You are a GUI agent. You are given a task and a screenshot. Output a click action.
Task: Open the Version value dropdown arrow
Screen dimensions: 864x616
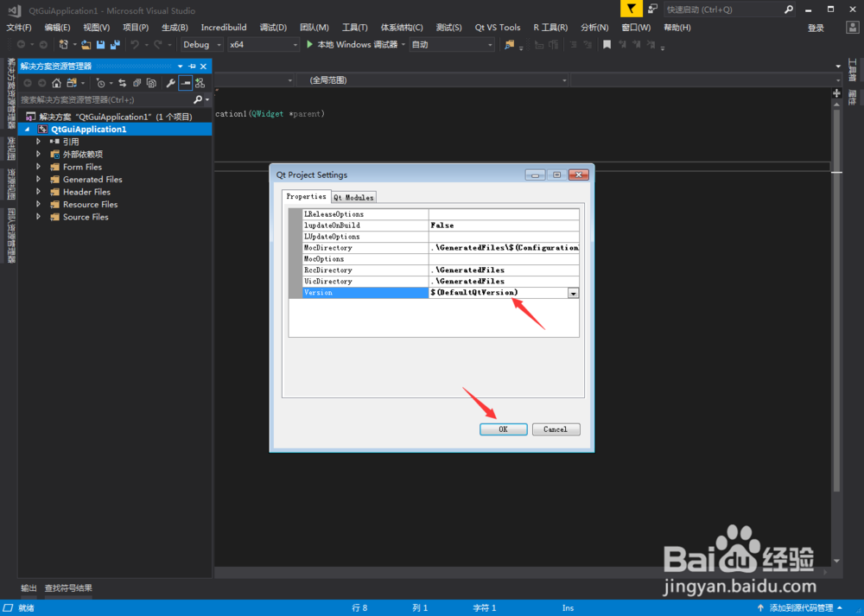(573, 293)
